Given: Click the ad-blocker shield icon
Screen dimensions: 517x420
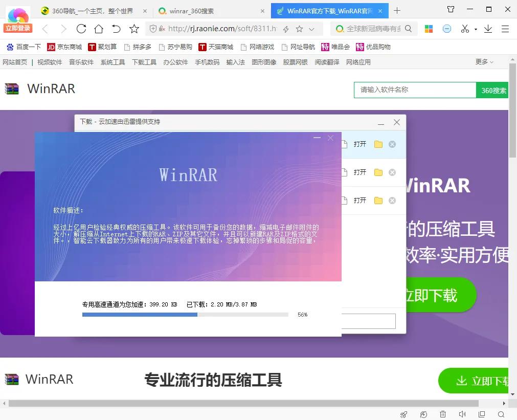Looking at the screenshot, I should tap(446, 29).
